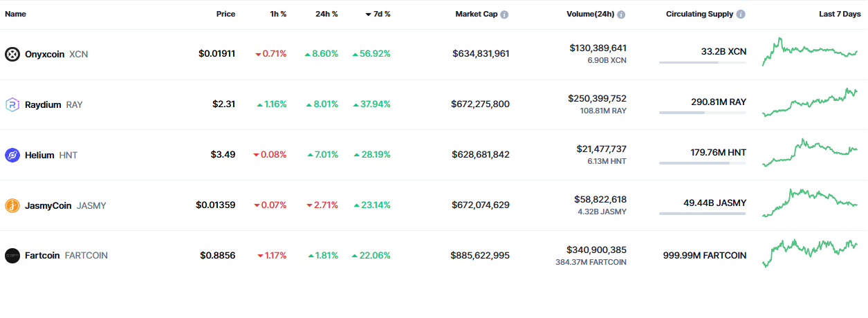This screenshot has height=318, width=868.
Task: Click the JasmyCoin circulating supply progress bar
Action: (703, 214)
